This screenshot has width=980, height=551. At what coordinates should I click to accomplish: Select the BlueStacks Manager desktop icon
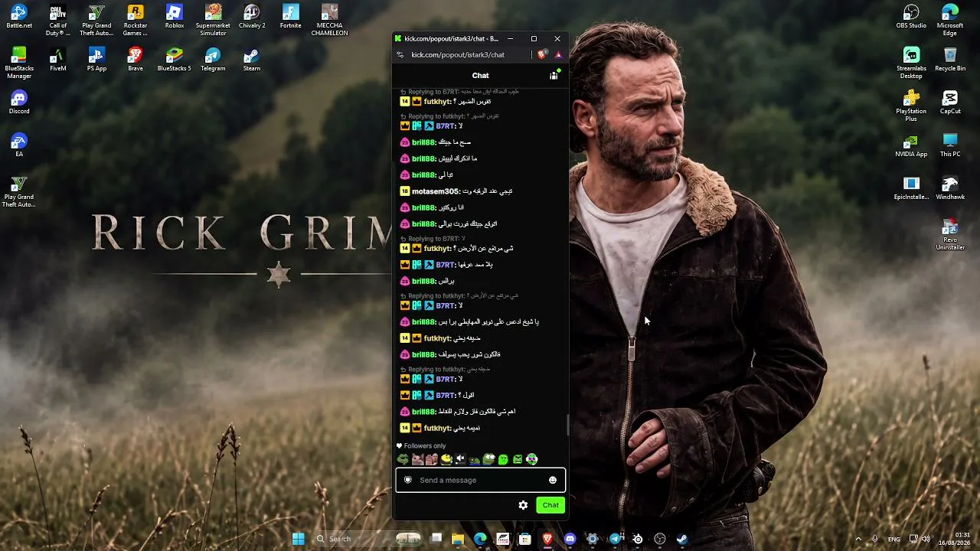pyautogui.click(x=19, y=64)
